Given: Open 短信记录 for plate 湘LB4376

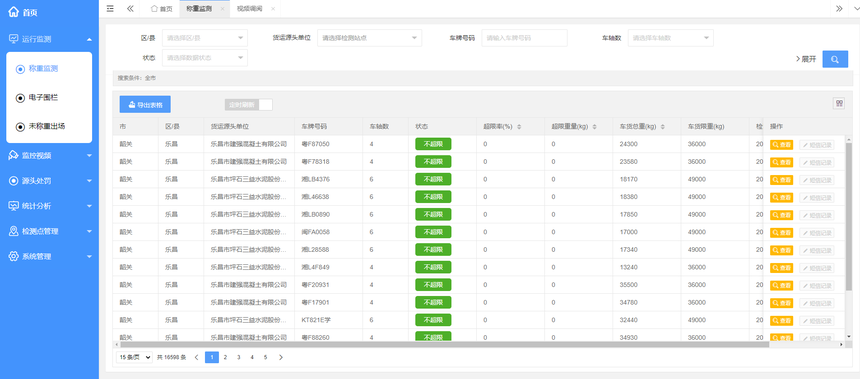Looking at the screenshot, I should point(817,180).
